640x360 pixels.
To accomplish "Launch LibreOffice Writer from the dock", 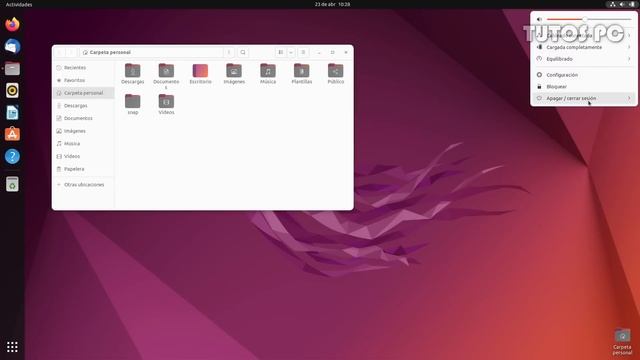I will [12, 112].
